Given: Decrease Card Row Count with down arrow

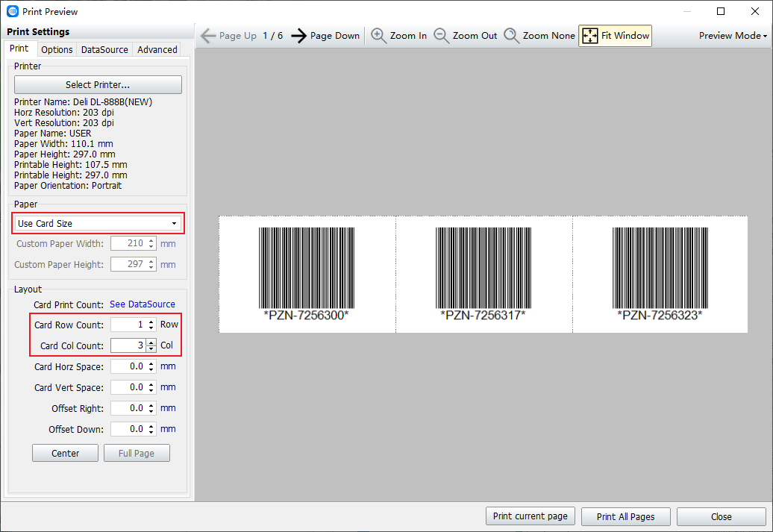Looking at the screenshot, I should (151, 328).
